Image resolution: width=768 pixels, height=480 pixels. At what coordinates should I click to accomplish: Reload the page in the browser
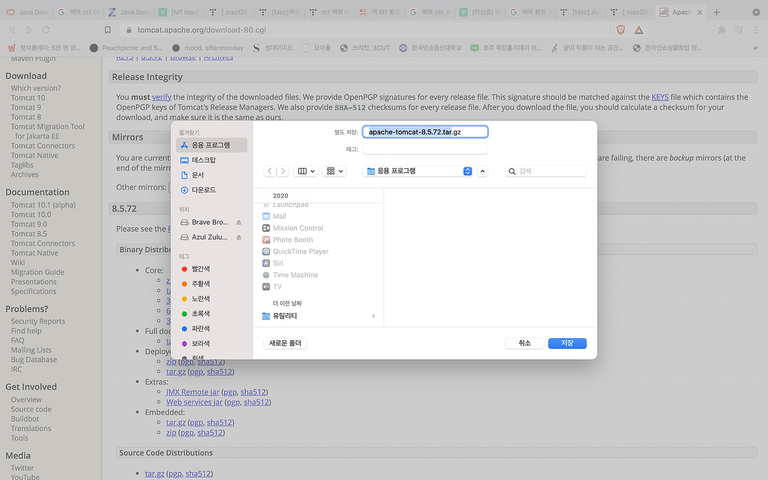click(x=46, y=30)
